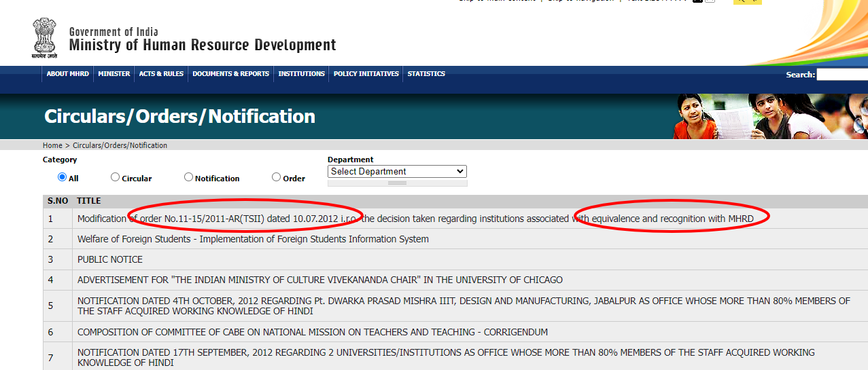Click the Circulars/Orders/Notification breadcrumb text
The height and width of the screenshot is (370, 868).
tap(120, 145)
